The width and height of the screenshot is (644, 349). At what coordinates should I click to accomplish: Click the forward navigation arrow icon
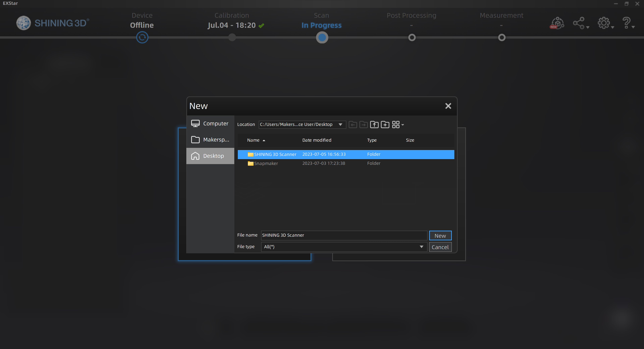pyautogui.click(x=363, y=124)
